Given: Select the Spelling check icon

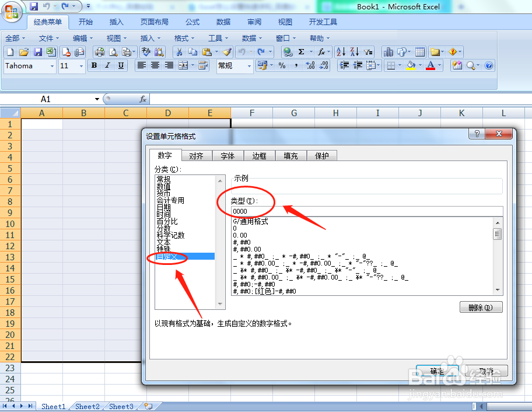Looking at the screenshot, I should click(145, 52).
